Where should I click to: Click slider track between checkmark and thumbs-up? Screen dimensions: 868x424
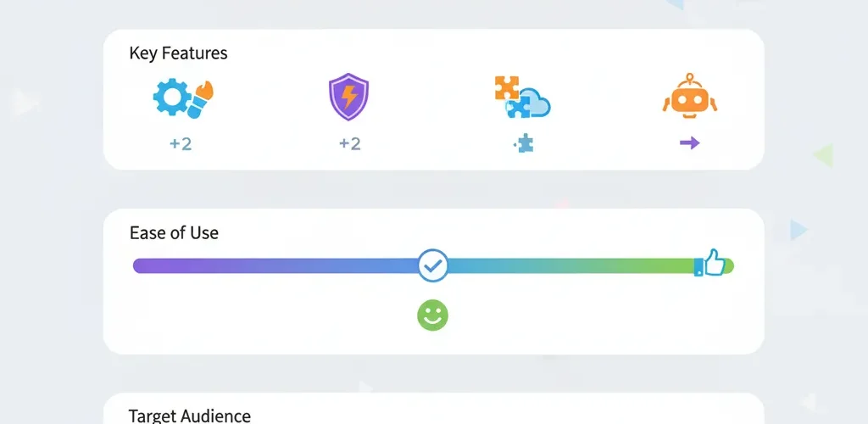pos(568,265)
